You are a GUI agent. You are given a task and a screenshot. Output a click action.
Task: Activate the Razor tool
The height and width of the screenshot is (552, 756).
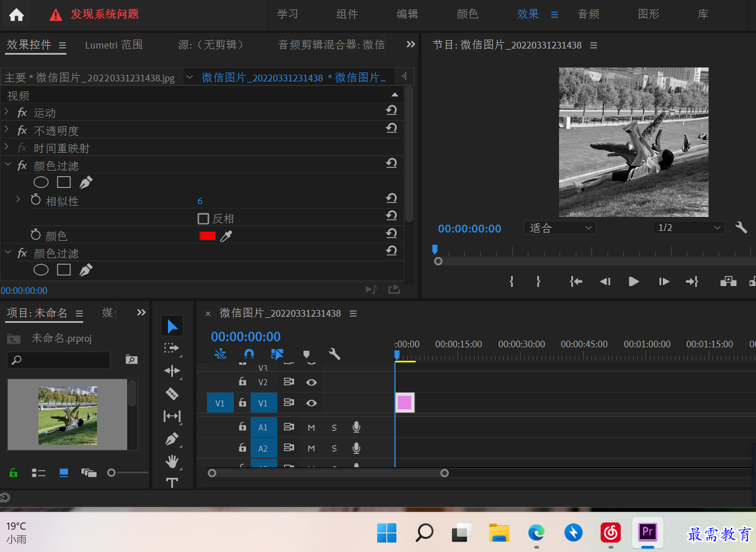click(x=172, y=394)
